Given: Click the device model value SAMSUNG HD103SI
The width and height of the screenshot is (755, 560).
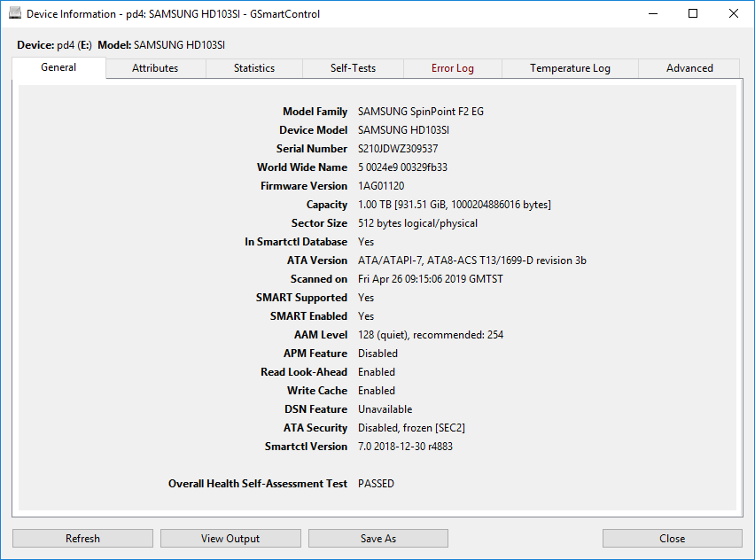Looking at the screenshot, I should [403, 130].
